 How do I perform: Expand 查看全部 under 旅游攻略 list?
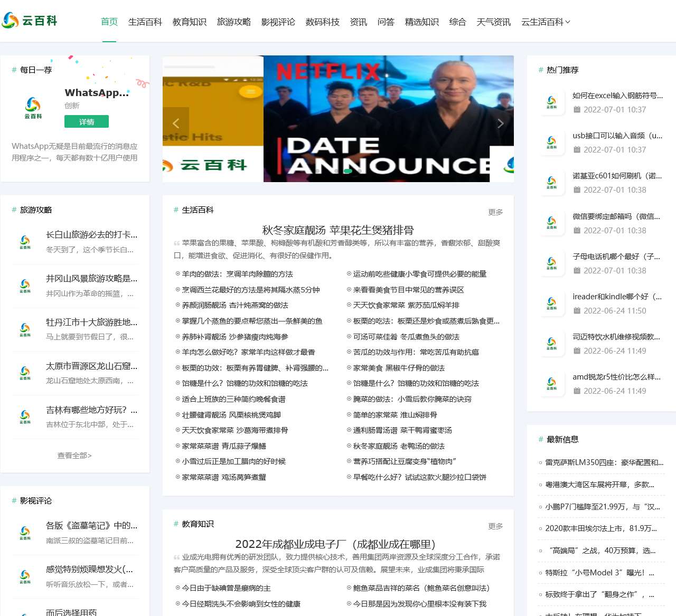[74, 456]
